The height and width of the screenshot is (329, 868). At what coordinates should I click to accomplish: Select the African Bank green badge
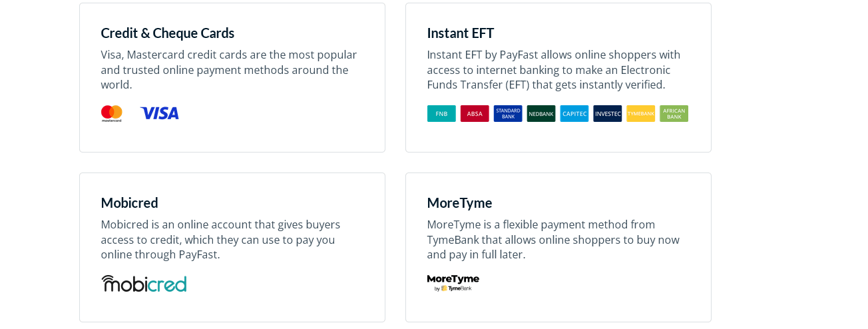(674, 113)
